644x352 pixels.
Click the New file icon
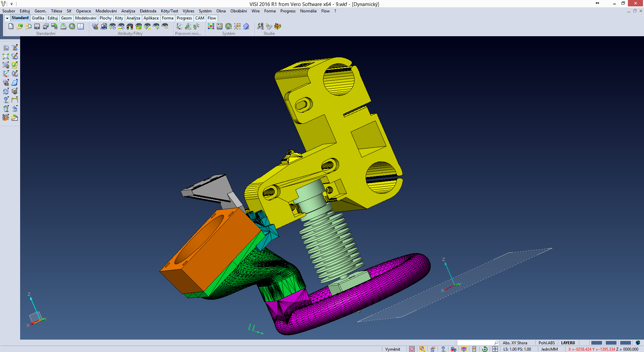11,26
